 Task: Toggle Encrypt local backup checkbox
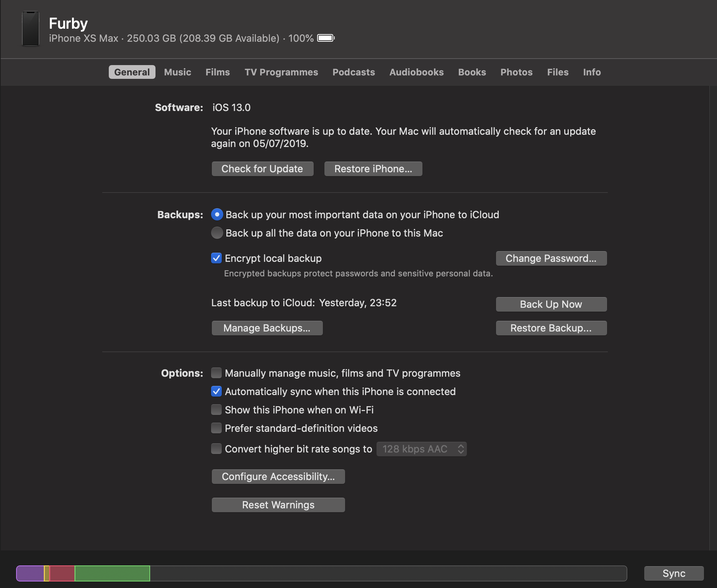click(x=216, y=258)
